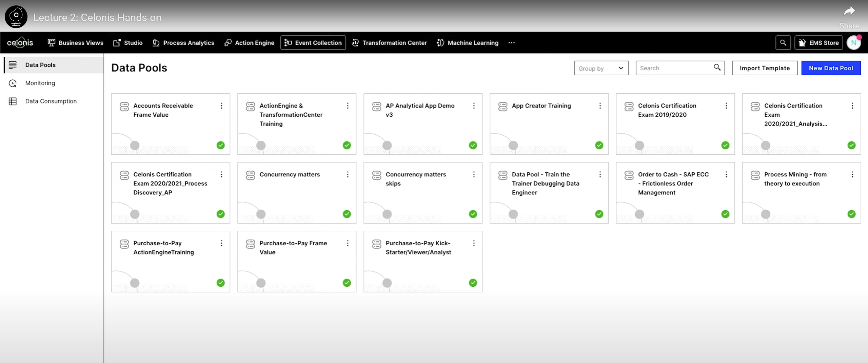Select Data Pools in the sidebar

point(54,65)
